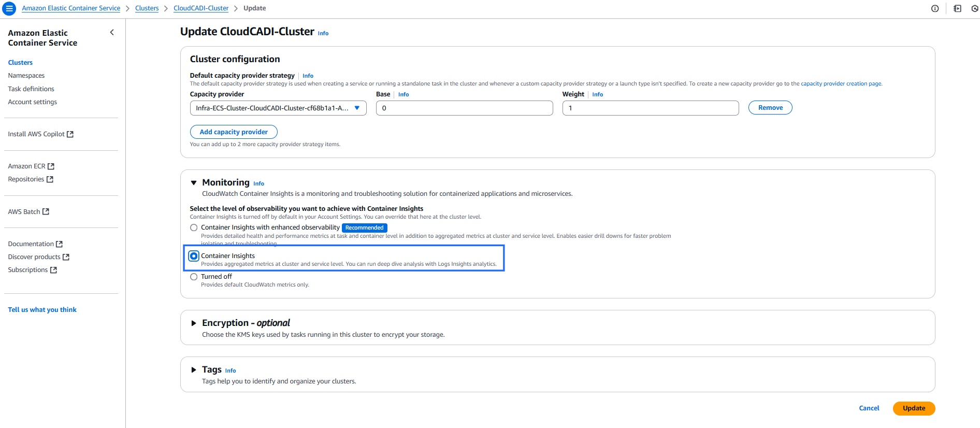The width and height of the screenshot is (980, 428).
Task: Select Container Insights with enhanced observability
Action: point(194,227)
